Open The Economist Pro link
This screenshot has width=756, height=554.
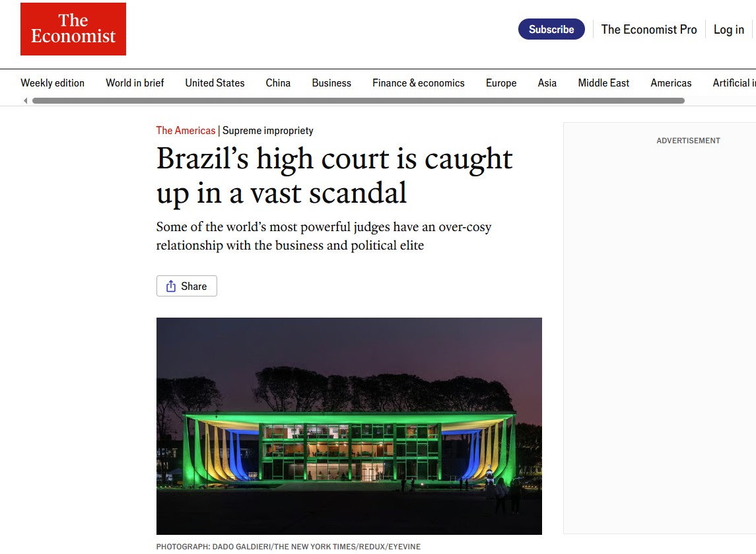point(649,29)
